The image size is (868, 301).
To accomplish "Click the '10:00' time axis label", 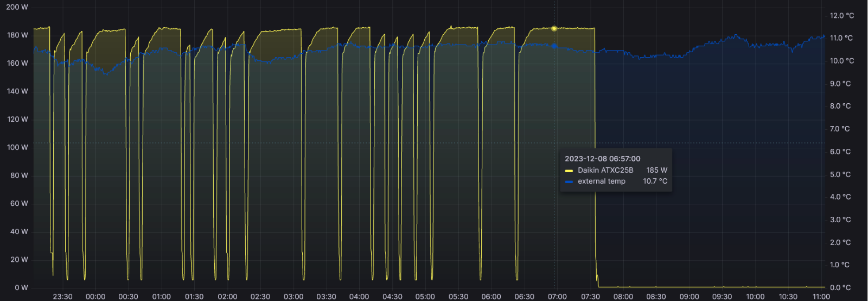I will (x=755, y=297).
